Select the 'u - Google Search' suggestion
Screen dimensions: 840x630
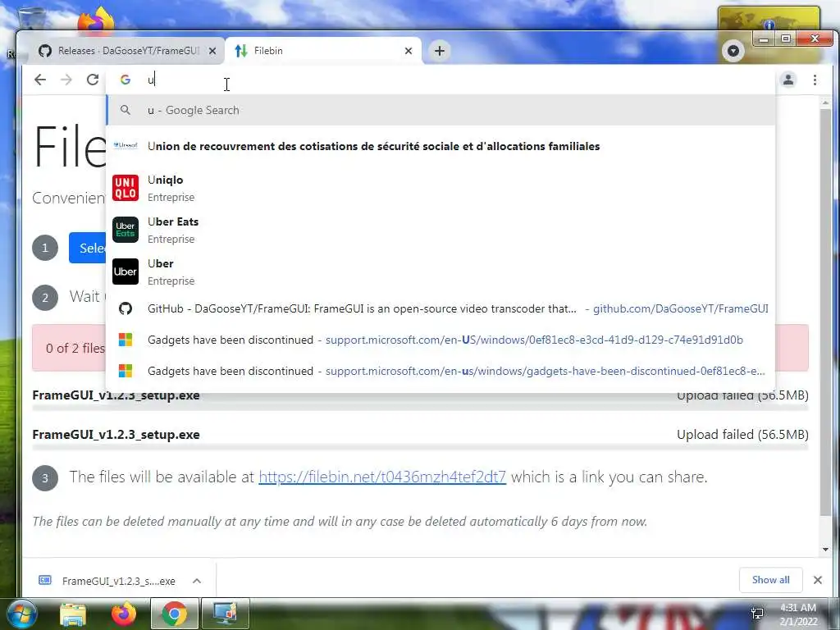tap(441, 111)
